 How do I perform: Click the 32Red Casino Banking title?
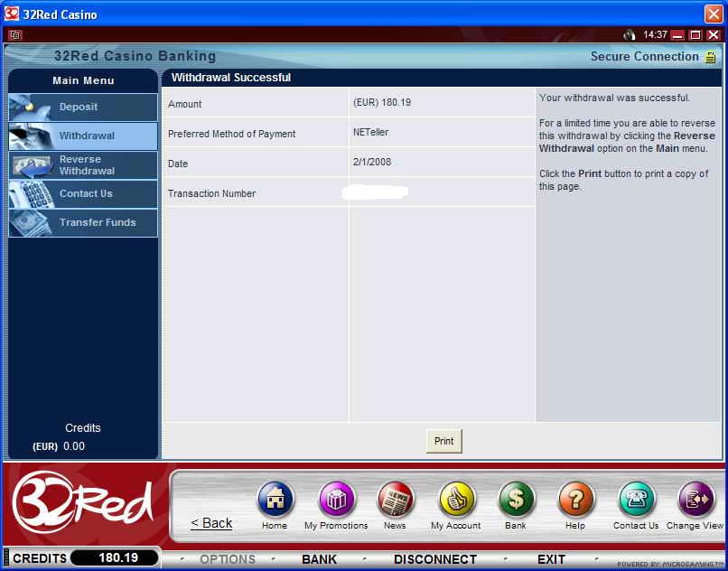pos(135,56)
